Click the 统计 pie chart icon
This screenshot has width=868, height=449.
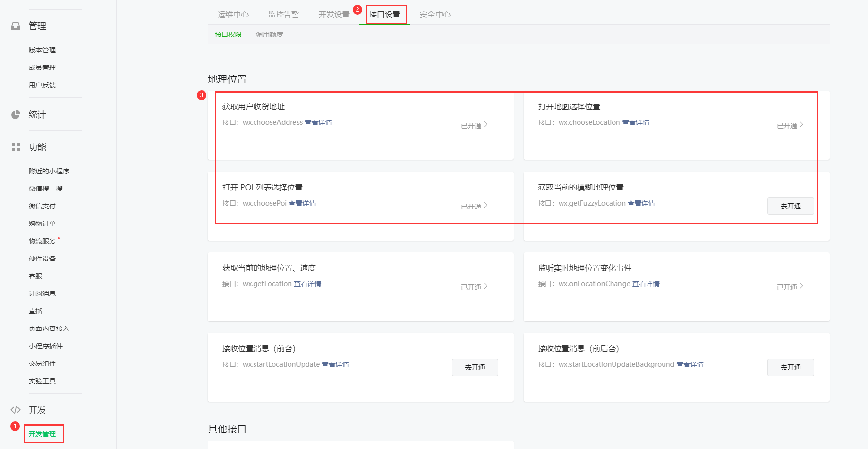click(x=16, y=114)
